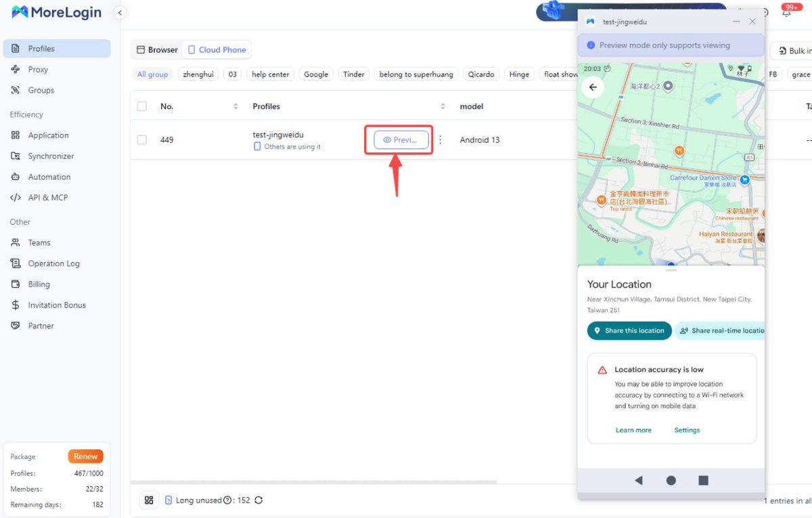The height and width of the screenshot is (518, 812).
Task: Sort by the Profiles column arrows
Action: (443, 106)
